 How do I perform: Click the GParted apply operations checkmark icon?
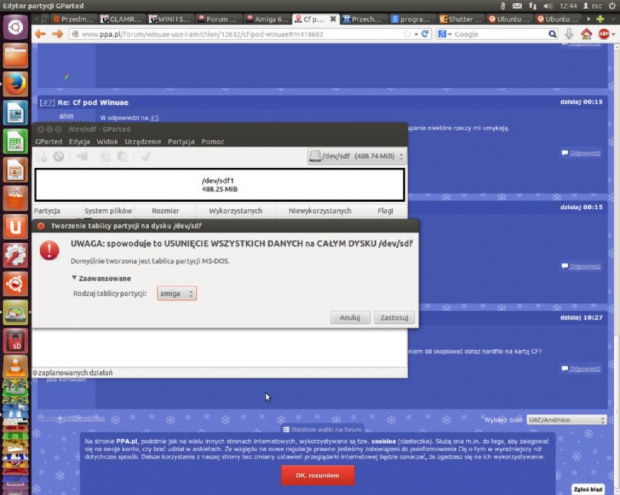pos(146,157)
